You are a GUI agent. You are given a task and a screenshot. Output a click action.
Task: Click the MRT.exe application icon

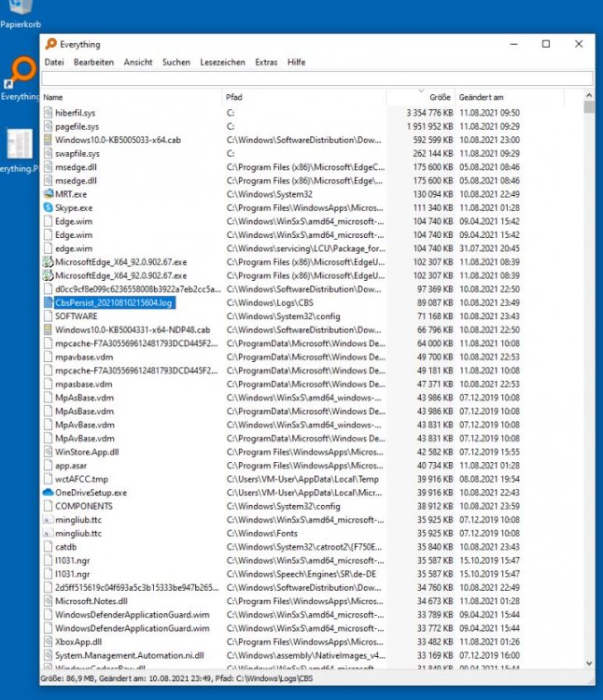[x=49, y=194]
